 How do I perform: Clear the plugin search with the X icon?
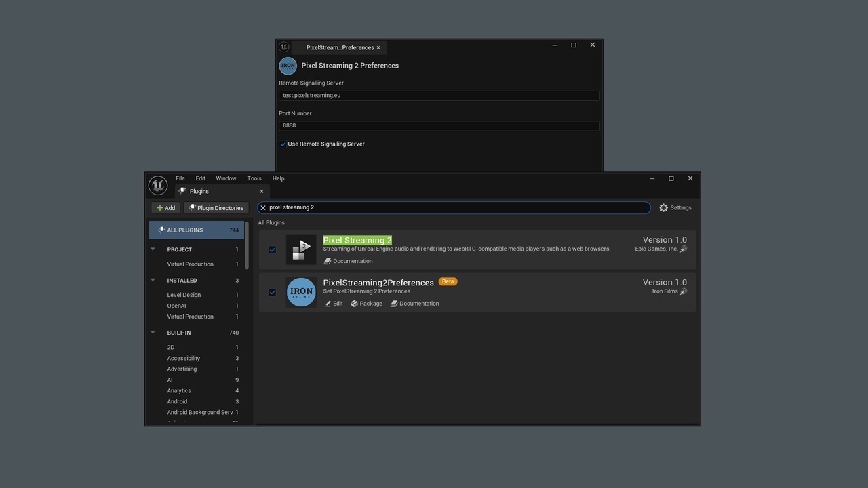pos(263,208)
